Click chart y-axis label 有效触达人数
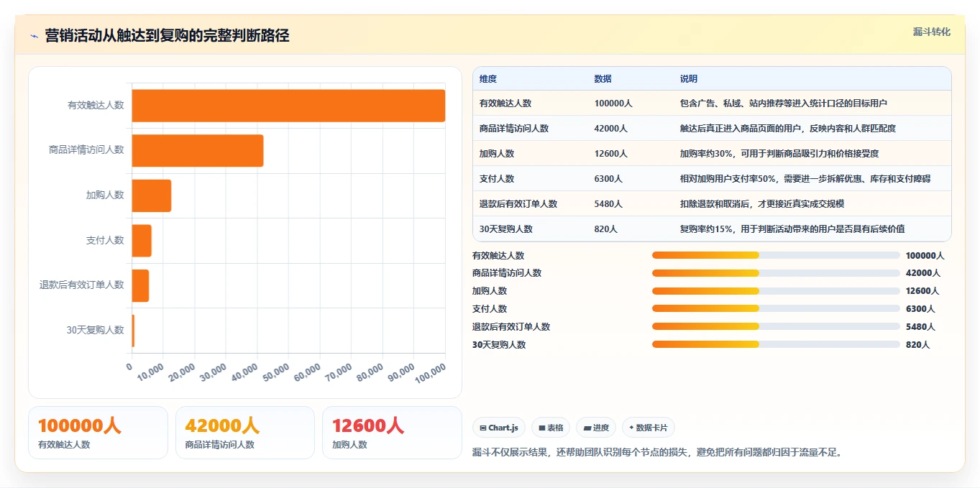980x488 pixels. 96,105
